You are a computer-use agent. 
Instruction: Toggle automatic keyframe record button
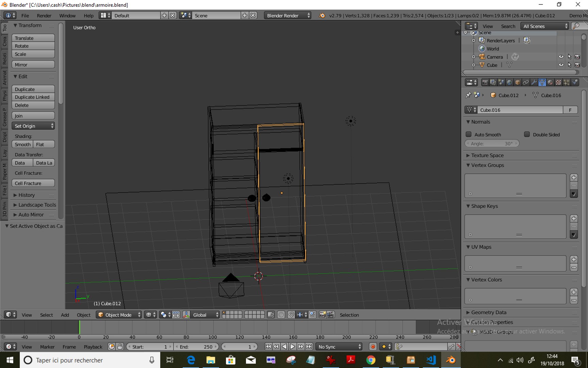click(373, 347)
